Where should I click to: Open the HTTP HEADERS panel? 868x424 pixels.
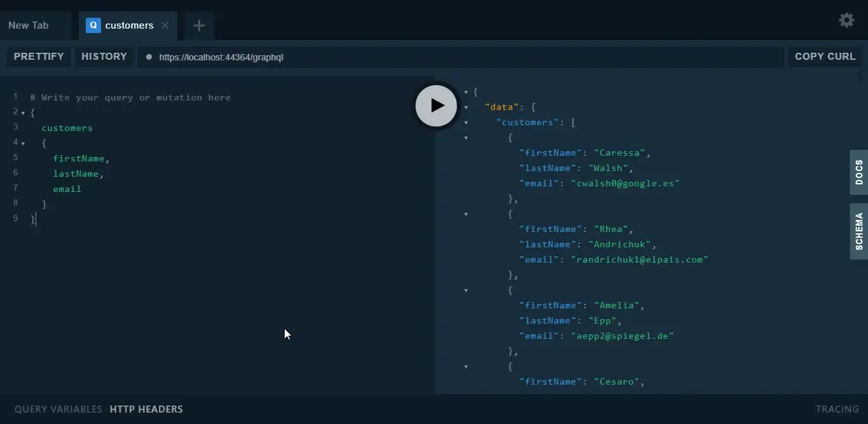[146, 409]
